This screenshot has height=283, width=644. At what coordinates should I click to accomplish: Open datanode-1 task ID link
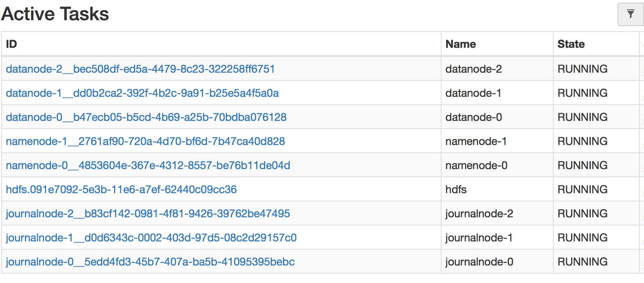(x=142, y=93)
